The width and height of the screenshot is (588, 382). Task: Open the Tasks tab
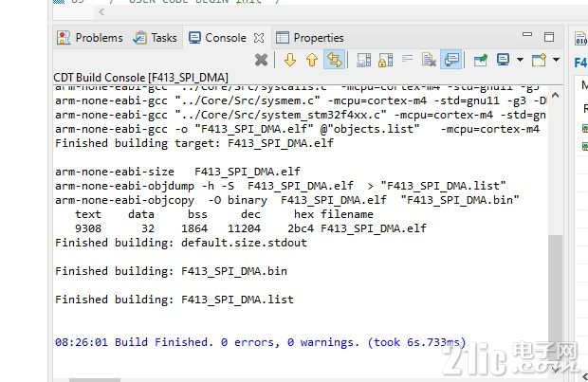pyautogui.click(x=155, y=38)
